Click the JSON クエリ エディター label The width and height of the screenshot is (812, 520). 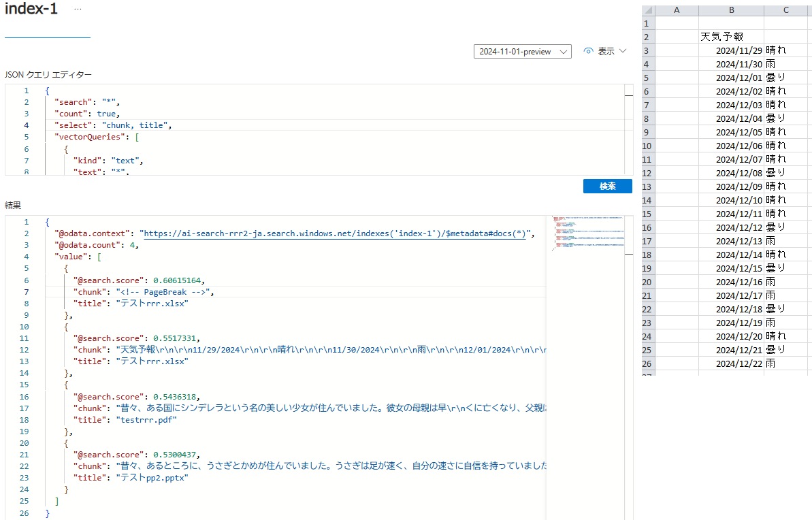point(48,75)
